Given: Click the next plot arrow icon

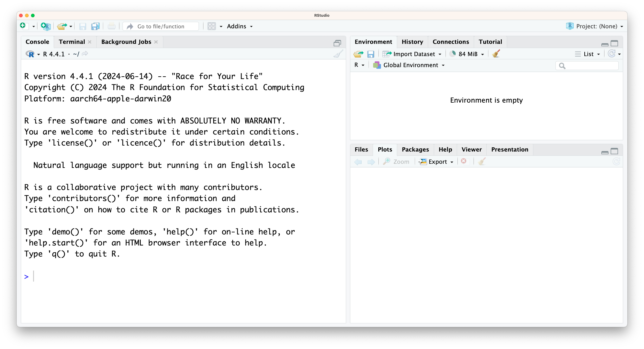Looking at the screenshot, I should [371, 162].
